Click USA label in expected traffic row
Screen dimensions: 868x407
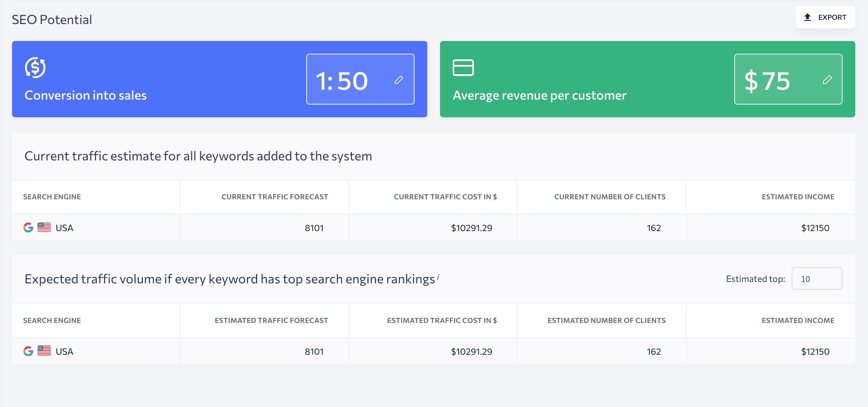64,352
